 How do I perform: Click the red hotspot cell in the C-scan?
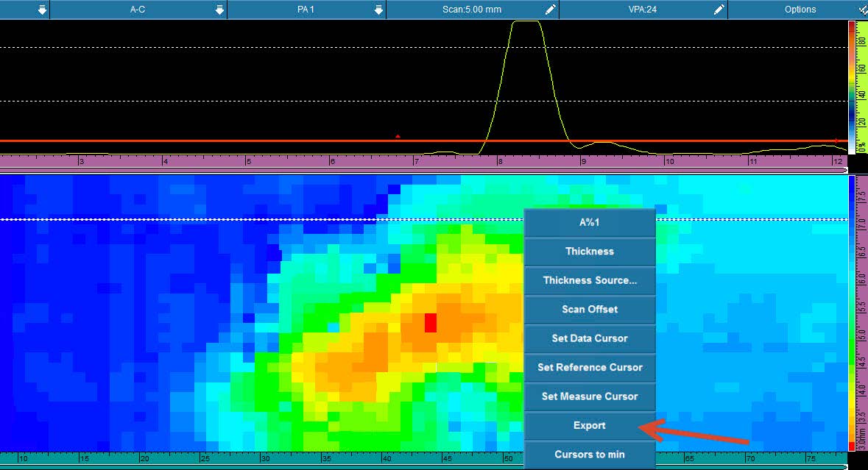431,322
